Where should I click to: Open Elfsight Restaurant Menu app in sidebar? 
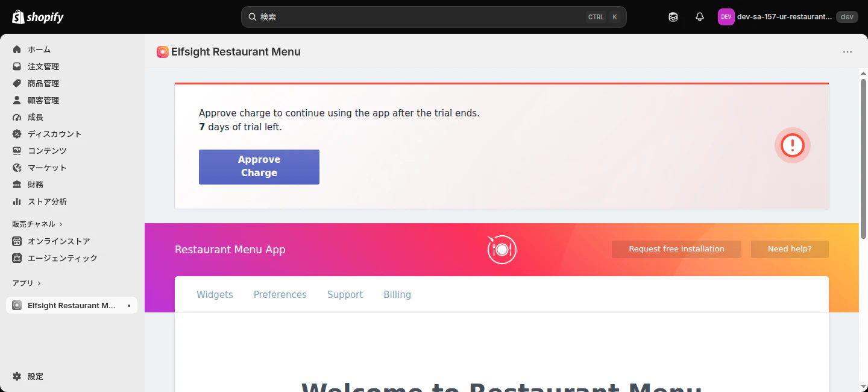tap(72, 305)
